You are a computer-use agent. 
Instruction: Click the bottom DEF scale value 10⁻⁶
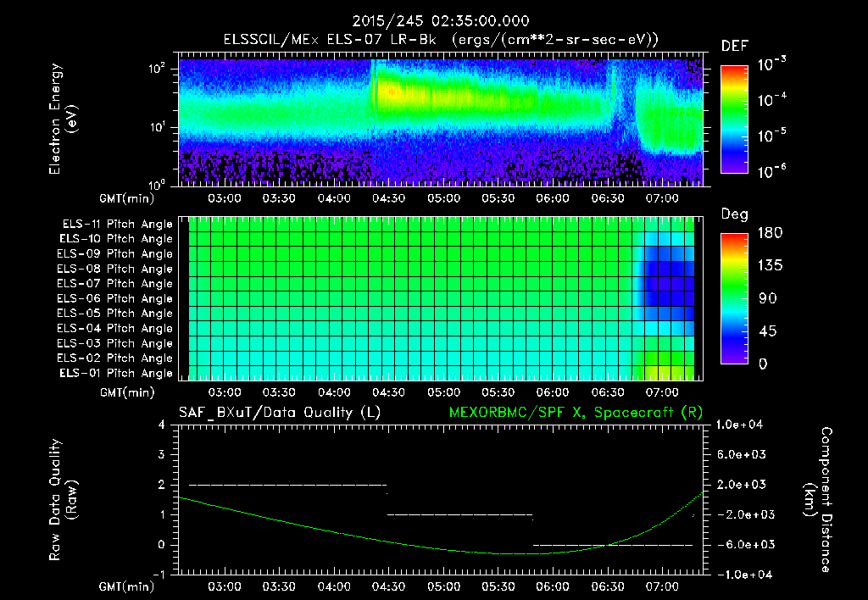point(771,171)
